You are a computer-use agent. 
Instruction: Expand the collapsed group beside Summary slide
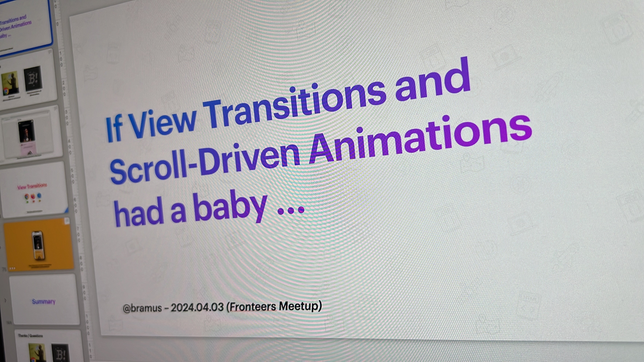5,300
